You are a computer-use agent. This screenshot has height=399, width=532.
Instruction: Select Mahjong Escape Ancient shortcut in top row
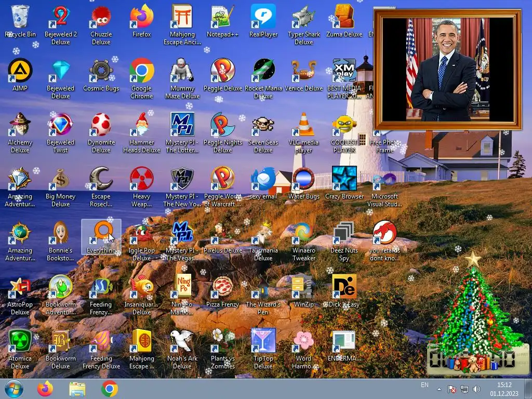point(182,16)
